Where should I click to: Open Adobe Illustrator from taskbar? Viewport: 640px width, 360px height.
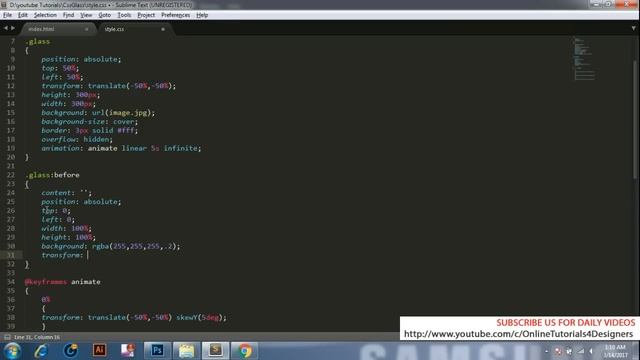coord(99,350)
